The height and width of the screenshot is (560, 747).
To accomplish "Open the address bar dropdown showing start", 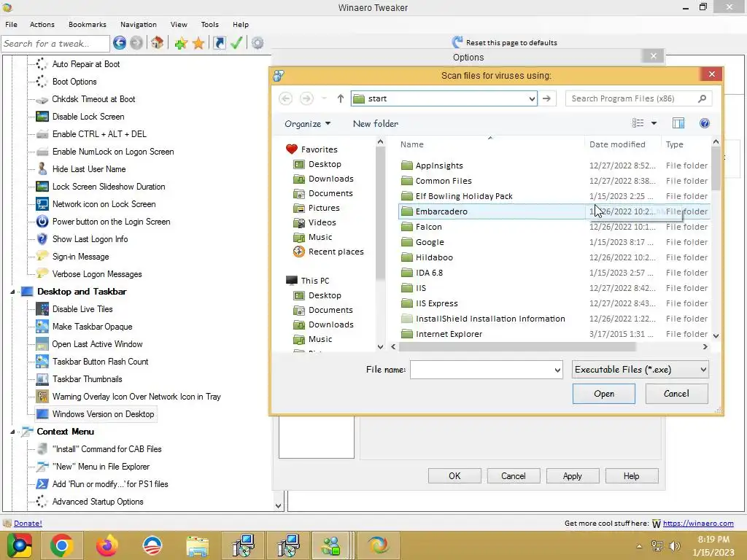I will pos(532,98).
